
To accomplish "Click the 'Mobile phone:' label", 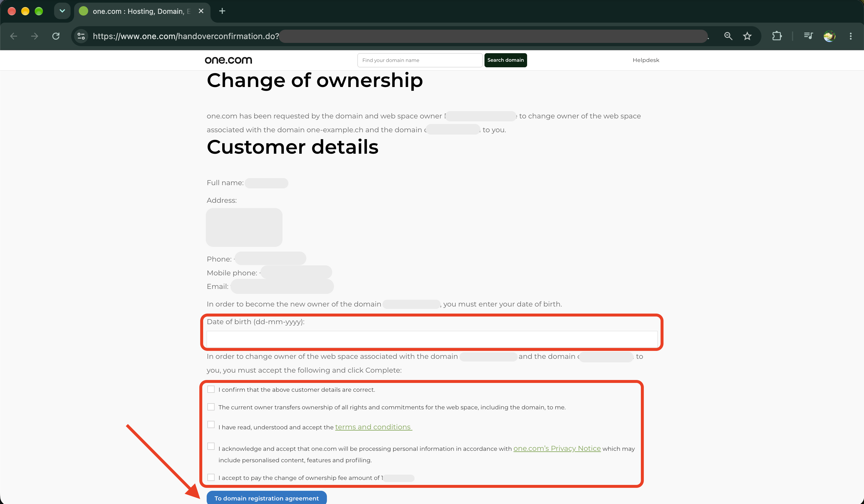I will (x=232, y=273).
